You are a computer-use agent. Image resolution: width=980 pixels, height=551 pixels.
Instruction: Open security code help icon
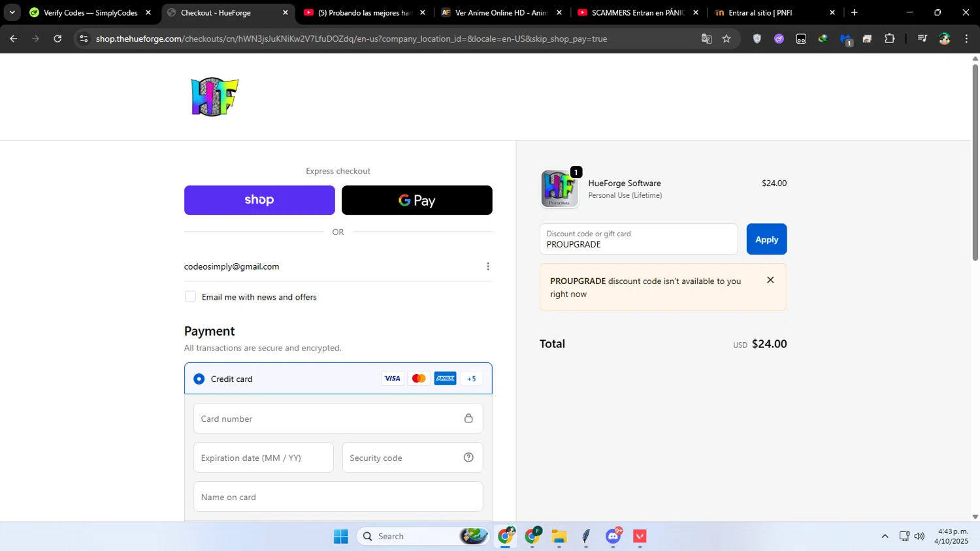tap(468, 458)
